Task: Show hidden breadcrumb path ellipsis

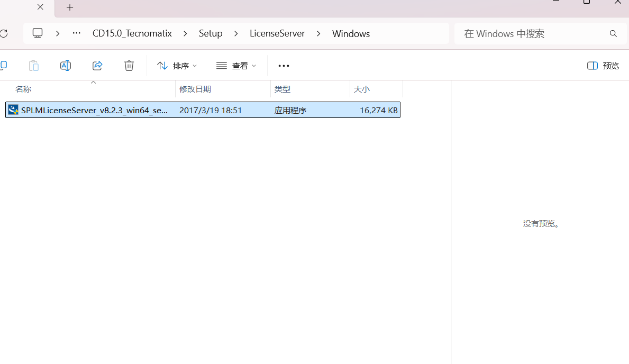Action: tap(76, 33)
